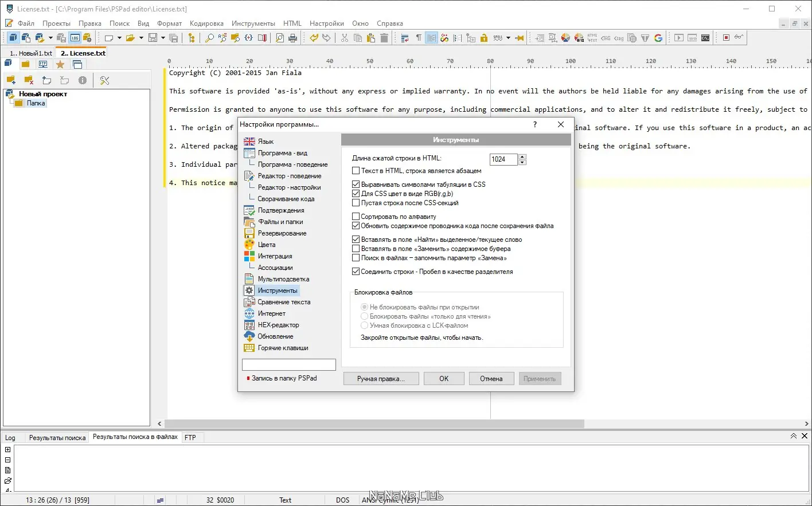
Task: Open project settings wrench icon
Action: point(104,80)
